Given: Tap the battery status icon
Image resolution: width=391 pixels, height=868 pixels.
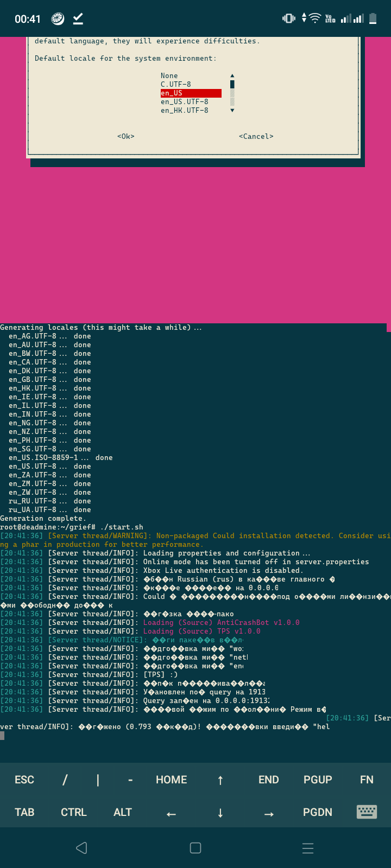Looking at the screenshot, I should (x=373, y=18).
